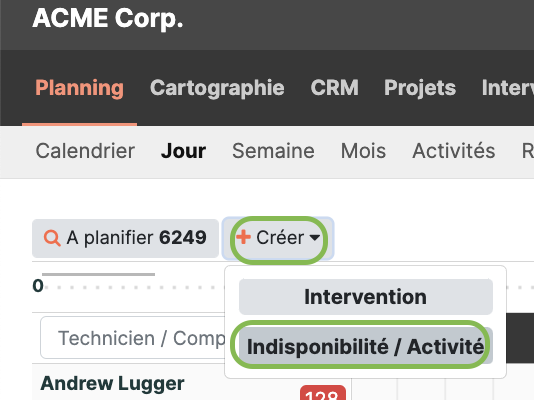The image size is (534, 400).
Task: Open technician Andrew Lugger's row
Action: (x=112, y=384)
